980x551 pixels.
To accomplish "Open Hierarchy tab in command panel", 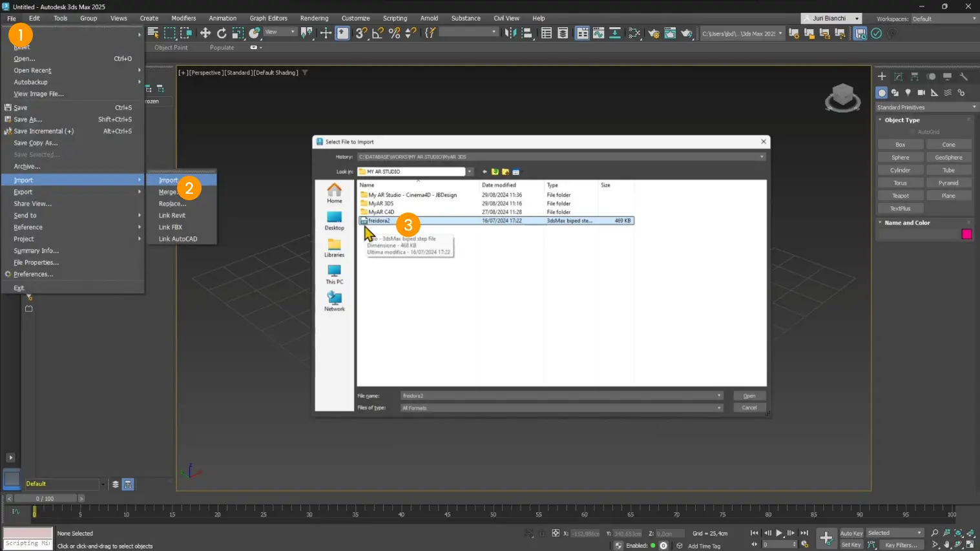I will [x=915, y=76].
